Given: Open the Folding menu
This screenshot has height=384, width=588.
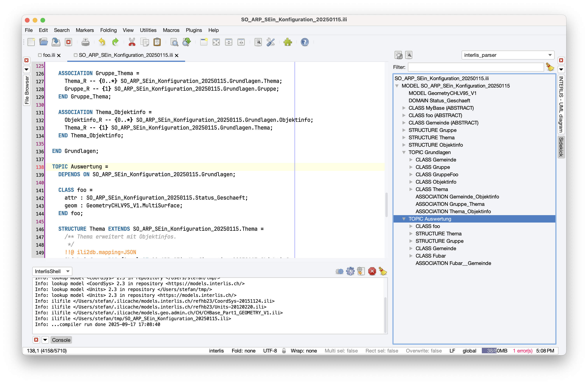Looking at the screenshot, I should click(x=108, y=30).
